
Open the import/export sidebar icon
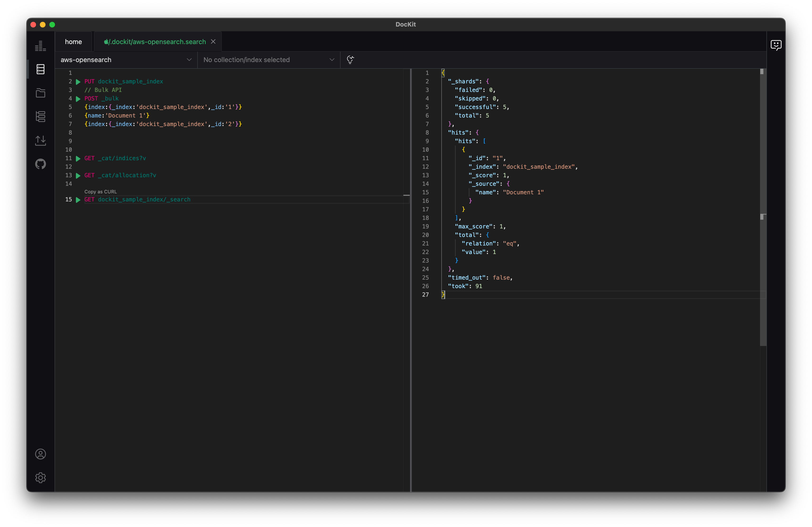point(40,140)
